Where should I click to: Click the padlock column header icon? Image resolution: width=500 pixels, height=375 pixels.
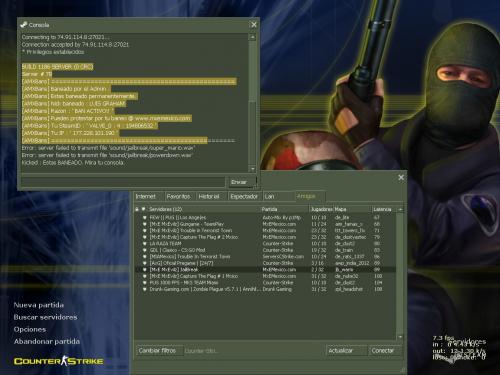tap(137, 209)
